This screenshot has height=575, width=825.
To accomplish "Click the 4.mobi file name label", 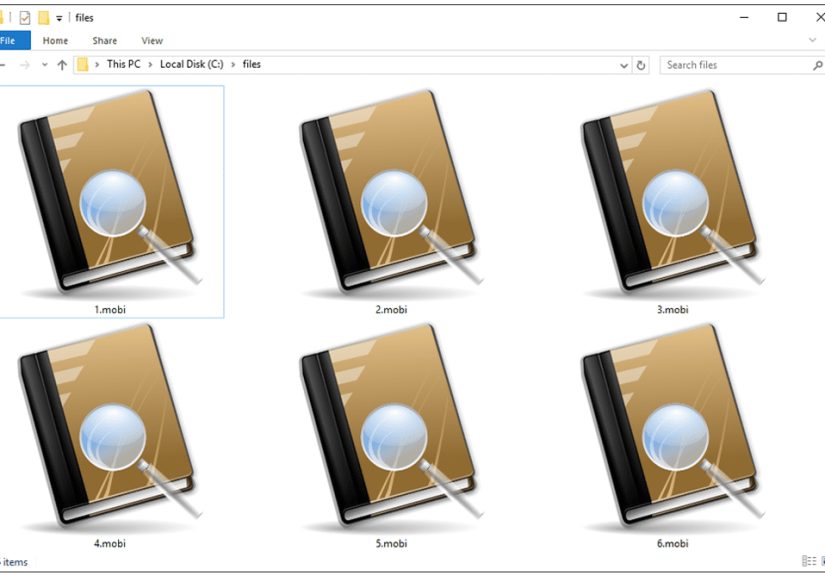I will (x=110, y=543).
